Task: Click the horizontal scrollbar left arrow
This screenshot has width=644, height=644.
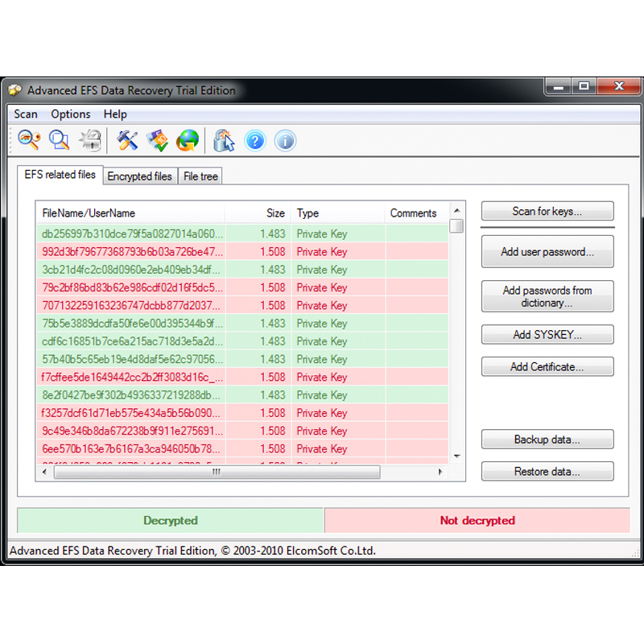Action: point(44,472)
